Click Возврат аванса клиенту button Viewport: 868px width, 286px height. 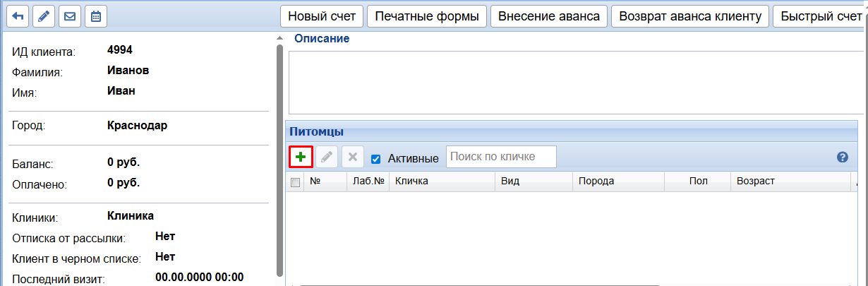click(x=690, y=16)
